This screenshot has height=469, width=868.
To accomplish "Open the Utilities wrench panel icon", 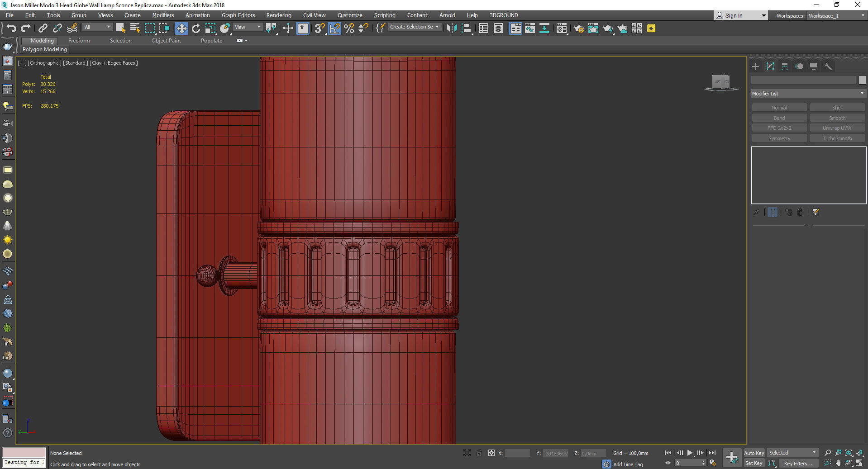I will click(x=828, y=66).
